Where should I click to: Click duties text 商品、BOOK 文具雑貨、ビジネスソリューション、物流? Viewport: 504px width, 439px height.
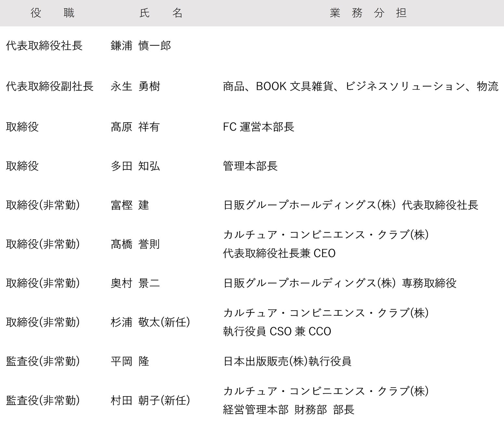pyautogui.click(x=361, y=86)
